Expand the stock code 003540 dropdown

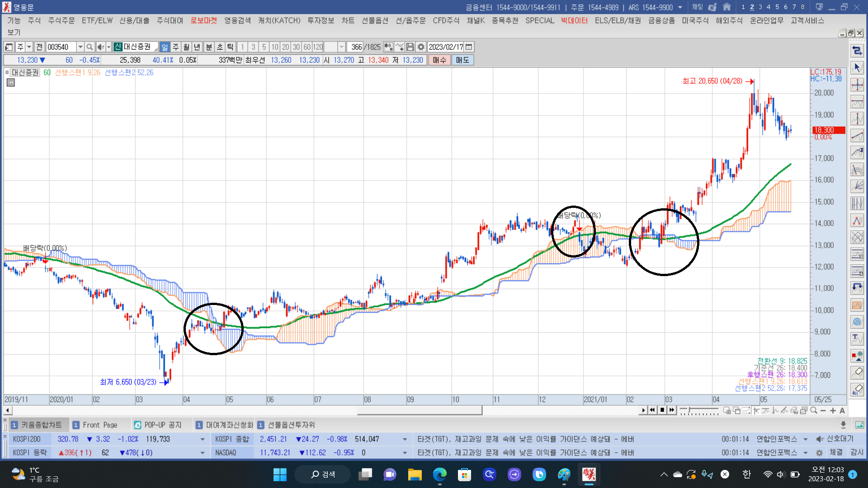(x=80, y=47)
